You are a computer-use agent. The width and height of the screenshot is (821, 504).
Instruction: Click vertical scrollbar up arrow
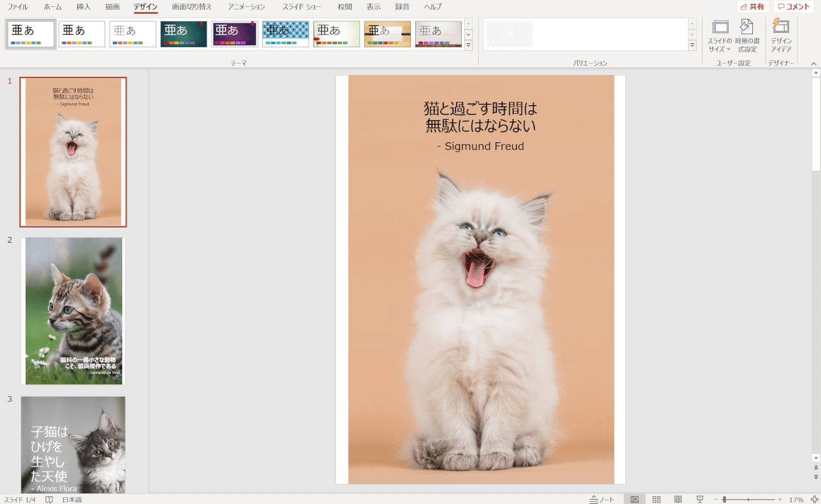[x=816, y=73]
